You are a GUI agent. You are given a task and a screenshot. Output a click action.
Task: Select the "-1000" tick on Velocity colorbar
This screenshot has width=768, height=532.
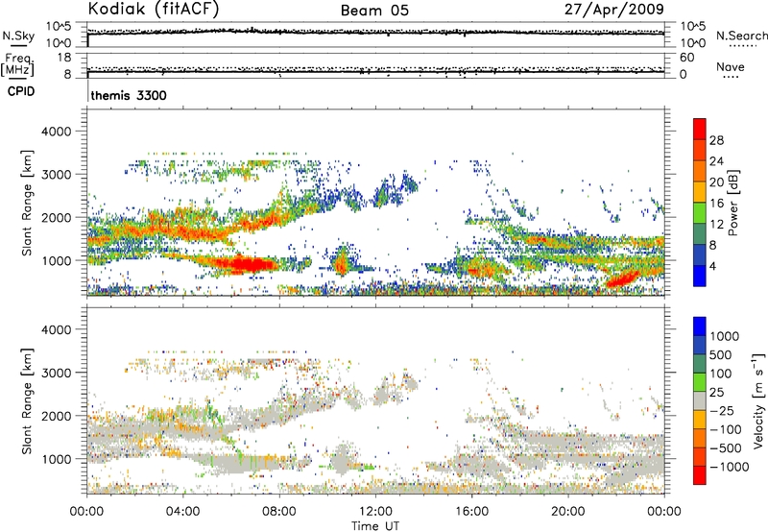pyautogui.click(x=730, y=467)
